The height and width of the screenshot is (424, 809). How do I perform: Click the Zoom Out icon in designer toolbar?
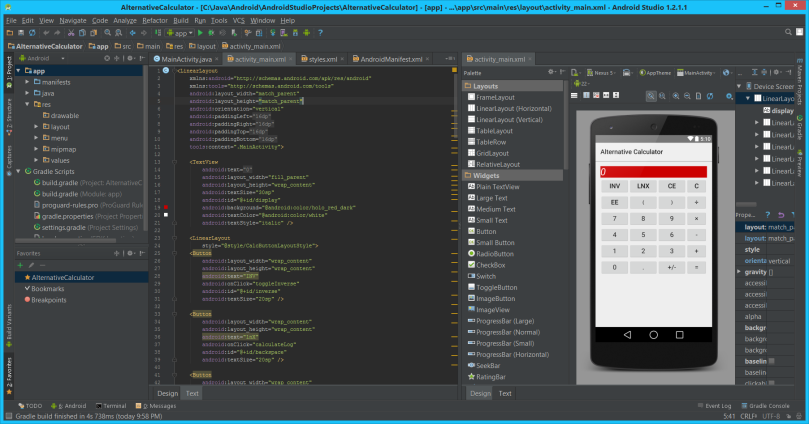tap(687, 96)
